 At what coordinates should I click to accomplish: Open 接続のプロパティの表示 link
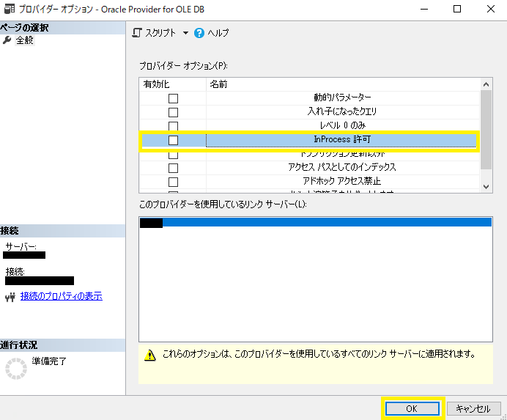pyautogui.click(x=62, y=296)
